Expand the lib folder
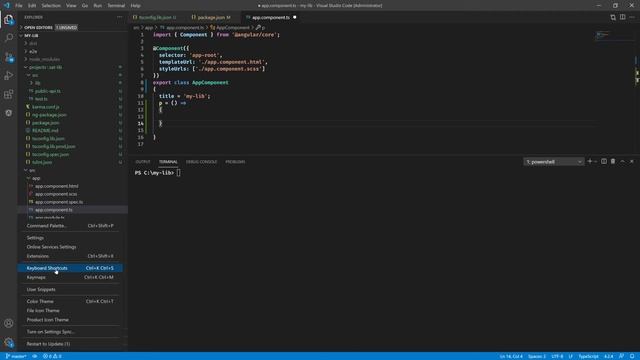 point(37,83)
